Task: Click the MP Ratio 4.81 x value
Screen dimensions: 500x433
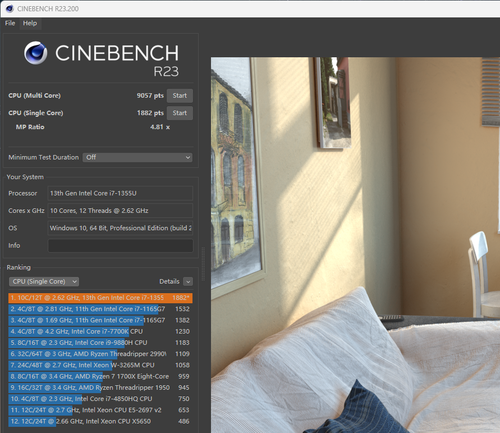Action: pyautogui.click(x=160, y=127)
